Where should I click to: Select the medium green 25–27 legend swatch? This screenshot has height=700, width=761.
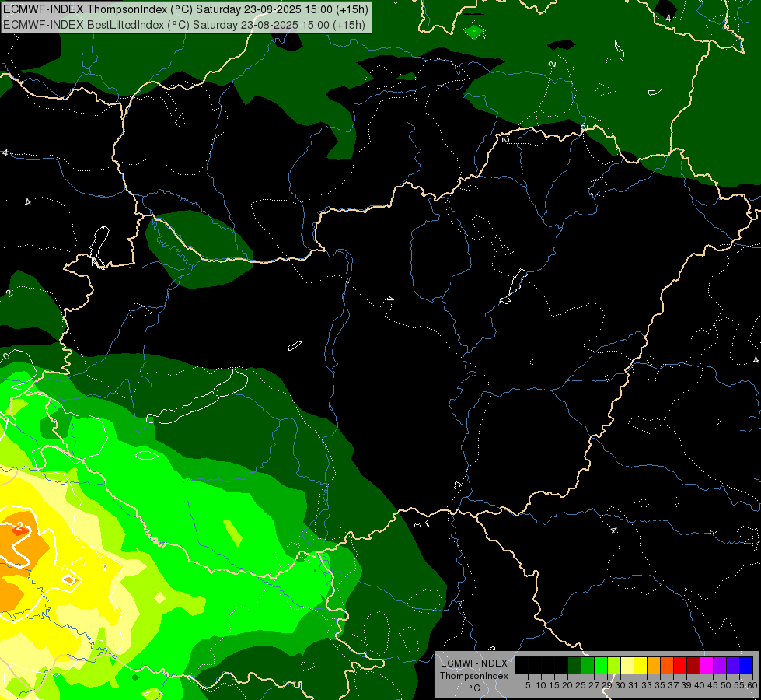588,665
